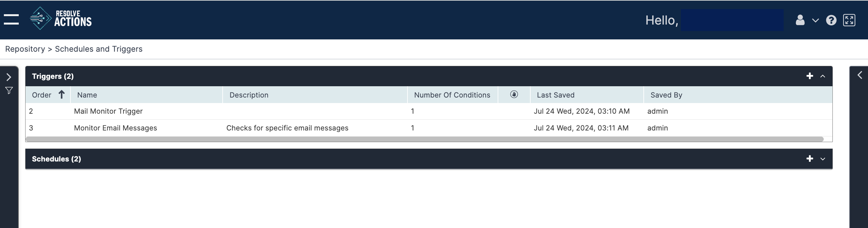Click the manual trigger column header icon
The width and height of the screenshot is (868, 228).
pyautogui.click(x=514, y=94)
